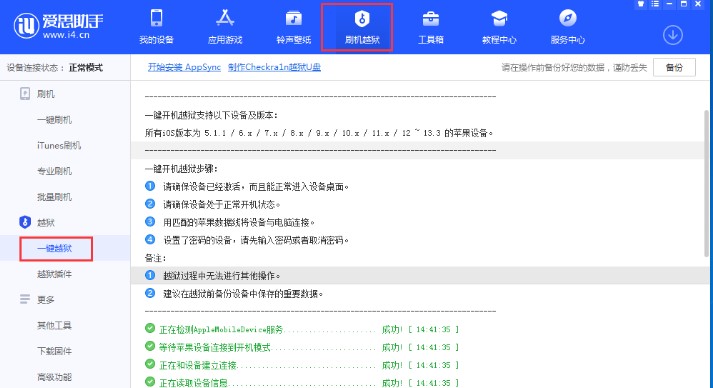
Task: Click the 开始安装 AppSync link
Action: (x=184, y=67)
